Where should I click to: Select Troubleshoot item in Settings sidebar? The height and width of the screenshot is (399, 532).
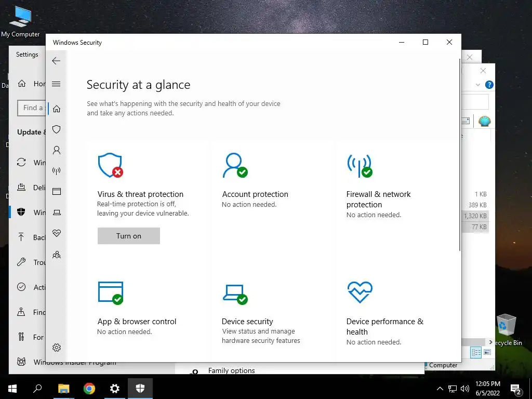pyautogui.click(x=31, y=262)
